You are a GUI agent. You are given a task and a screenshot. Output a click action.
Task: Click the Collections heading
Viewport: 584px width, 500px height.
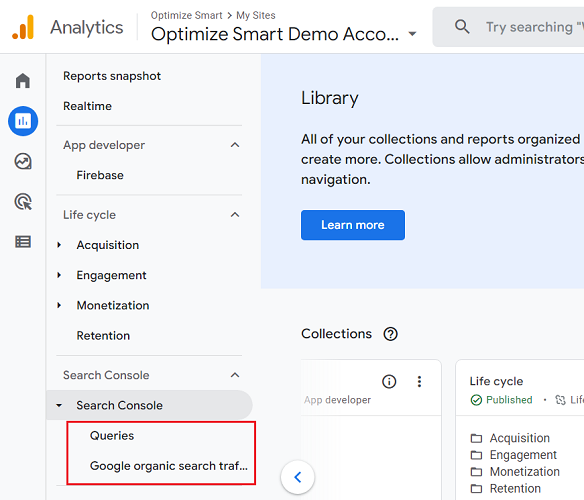336,334
